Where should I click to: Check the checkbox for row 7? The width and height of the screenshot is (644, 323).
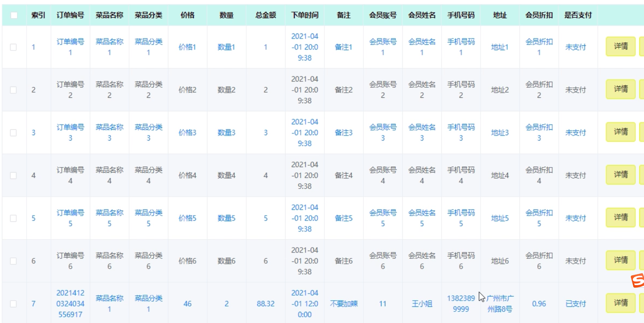click(13, 303)
